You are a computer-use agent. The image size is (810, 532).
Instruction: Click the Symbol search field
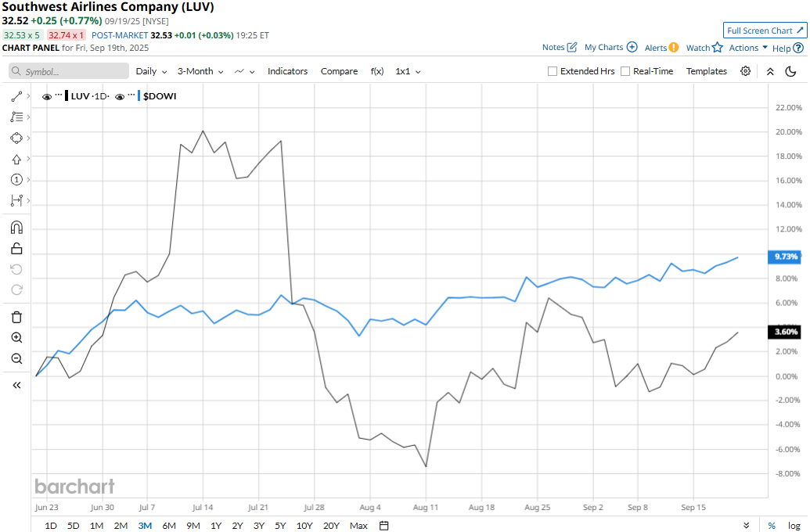69,71
